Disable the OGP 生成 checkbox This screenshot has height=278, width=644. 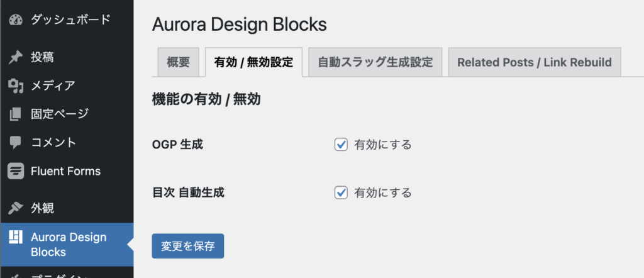tap(341, 145)
